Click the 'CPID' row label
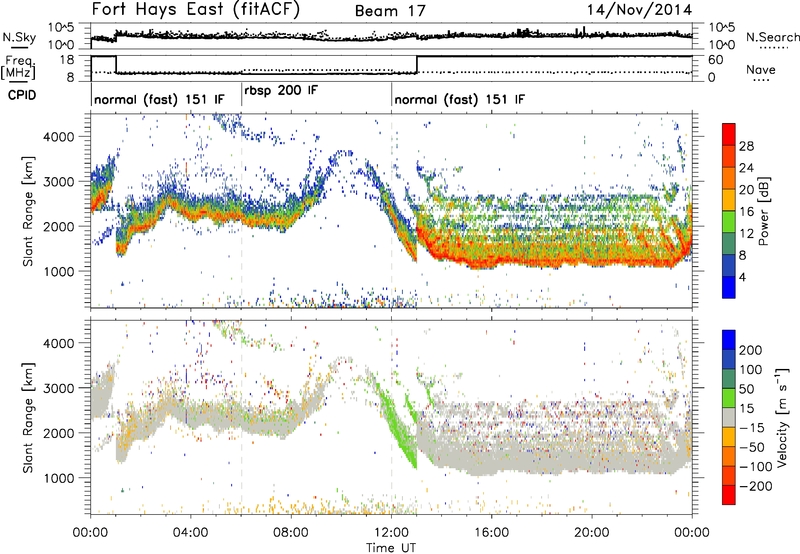This screenshot has width=800, height=554. point(22,95)
